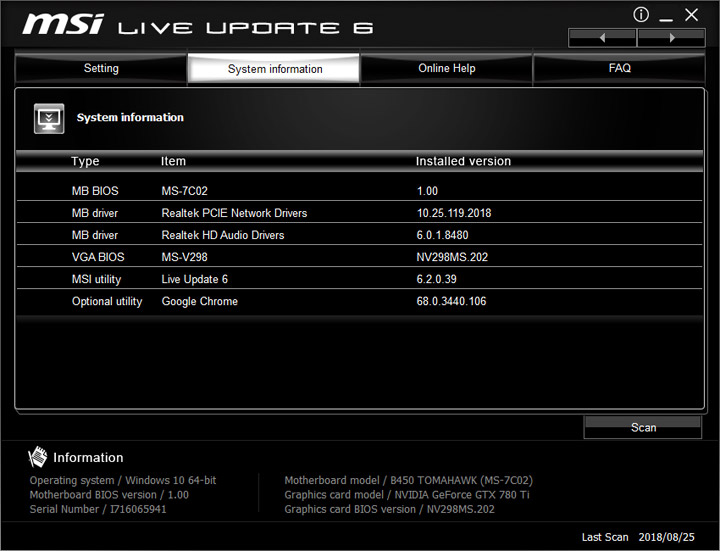Click the right navigation arrow button

click(671, 38)
